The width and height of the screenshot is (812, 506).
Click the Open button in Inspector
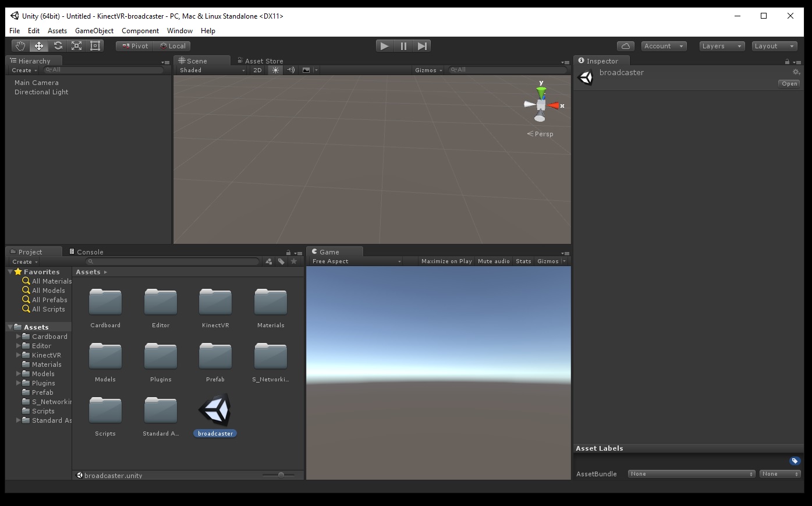[x=789, y=84]
